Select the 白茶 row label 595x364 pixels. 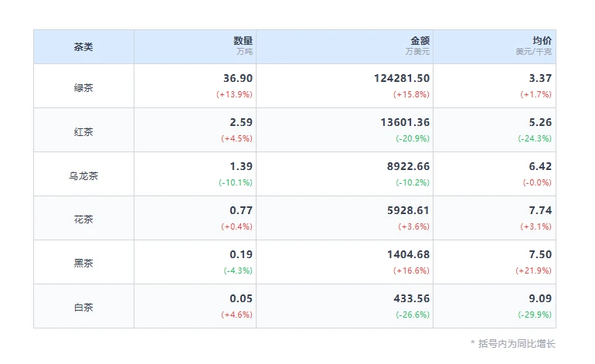(x=83, y=307)
